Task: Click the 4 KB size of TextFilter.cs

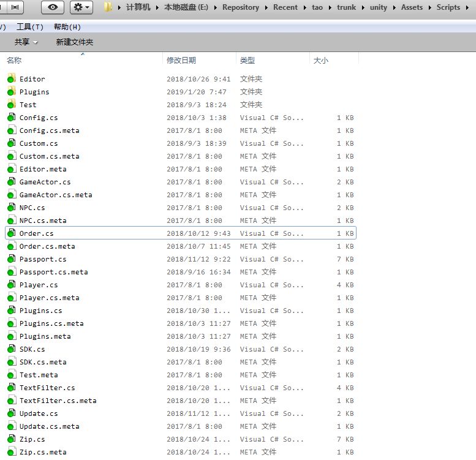Action: coord(345,388)
